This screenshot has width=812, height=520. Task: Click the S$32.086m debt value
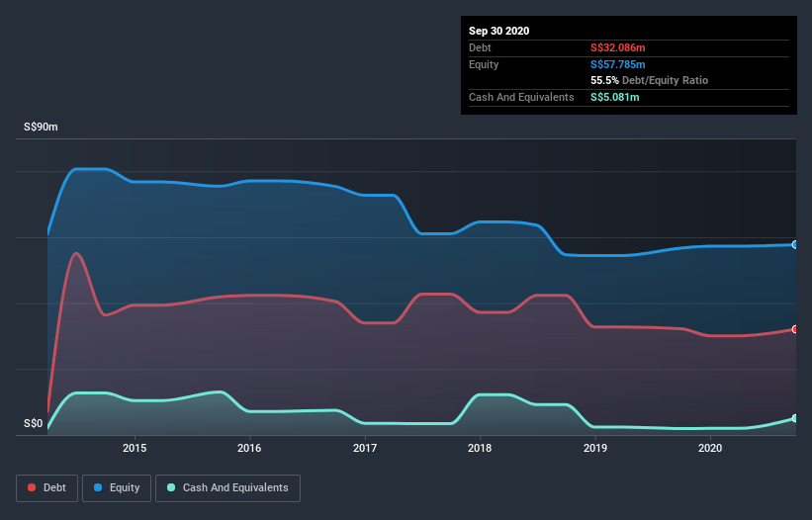tap(618, 47)
